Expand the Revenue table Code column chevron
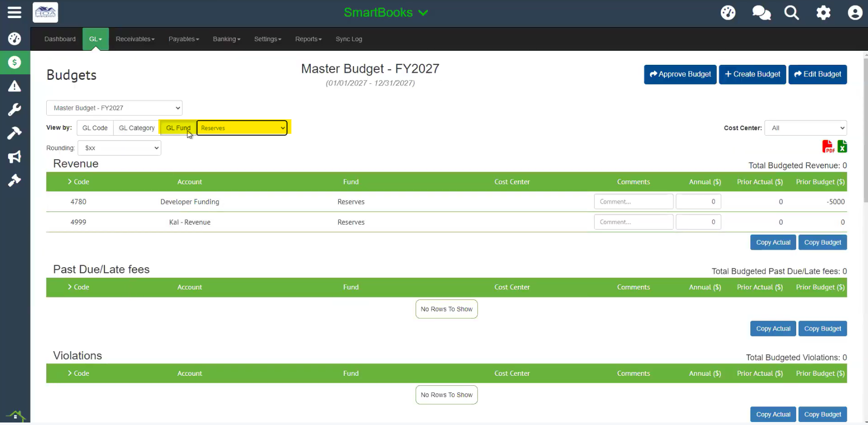The height and width of the screenshot is (425, 868). point(70,182)
